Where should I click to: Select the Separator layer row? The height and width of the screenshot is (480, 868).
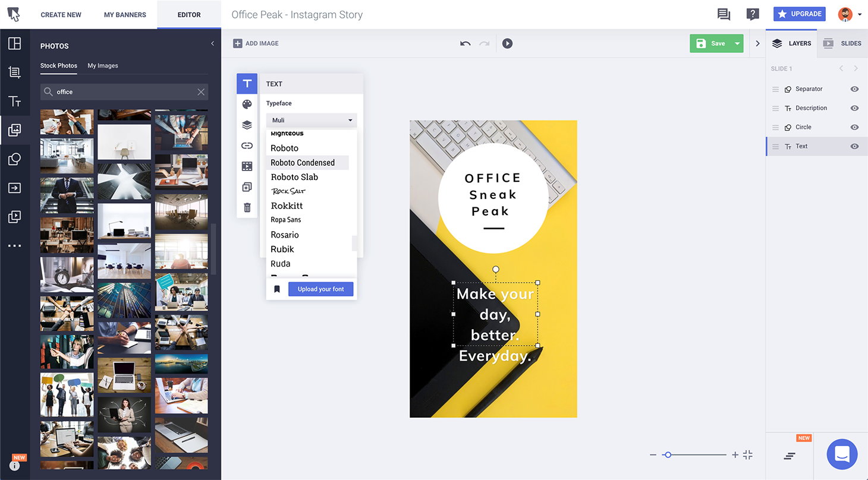pos(817,89)
